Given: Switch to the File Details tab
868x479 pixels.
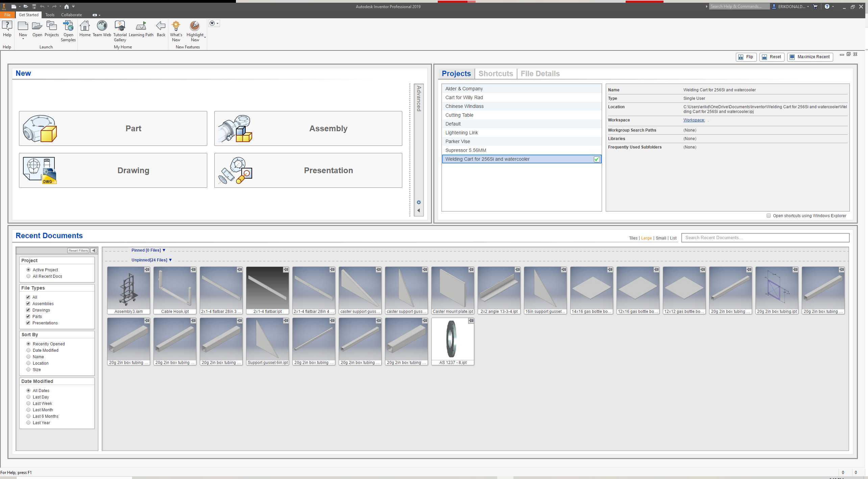Looking at the screenshot, I should tap(540, 73).
